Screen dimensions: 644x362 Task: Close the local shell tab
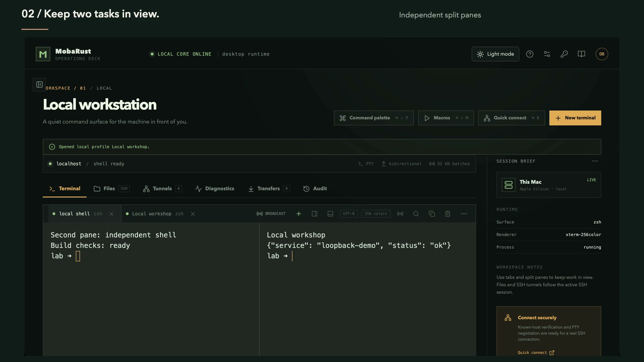[x=111, y=214]
